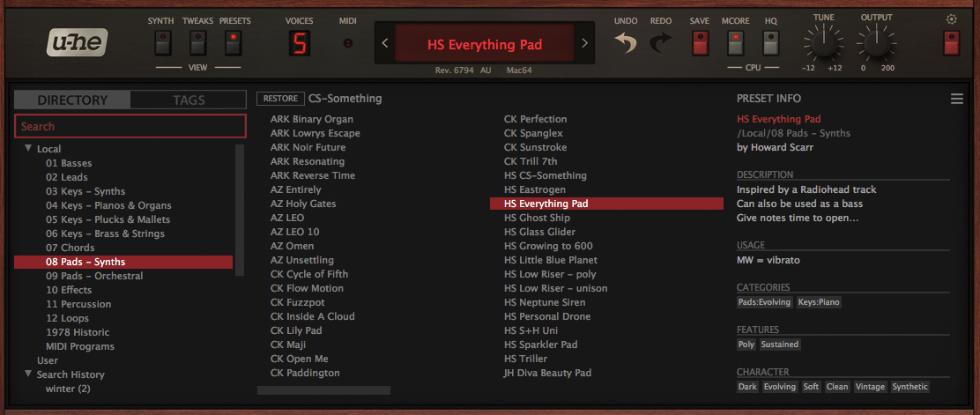Viewport: 980px width, 415px height.
Task: Select the 01 Basses folder
Action: [x=69, y=163]
